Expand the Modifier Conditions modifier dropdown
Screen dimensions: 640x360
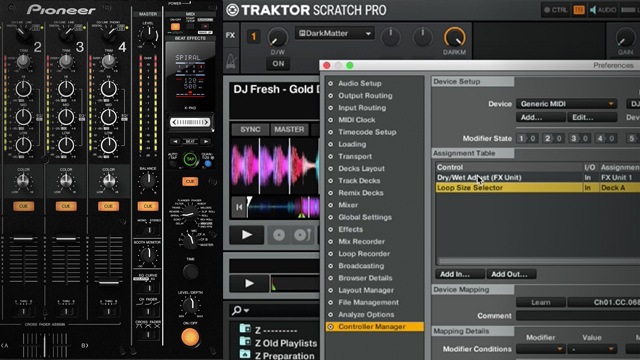coord(540,349)
